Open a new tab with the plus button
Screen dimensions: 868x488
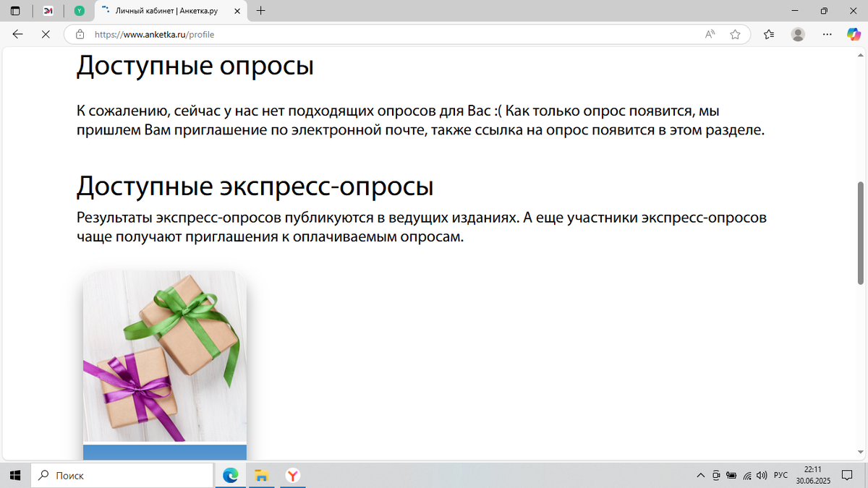coord(260,11)
